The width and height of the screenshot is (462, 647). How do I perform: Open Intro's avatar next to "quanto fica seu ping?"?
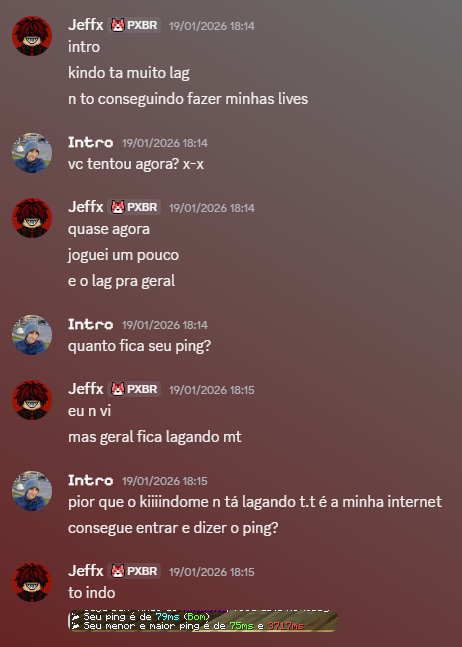(32, 335)
